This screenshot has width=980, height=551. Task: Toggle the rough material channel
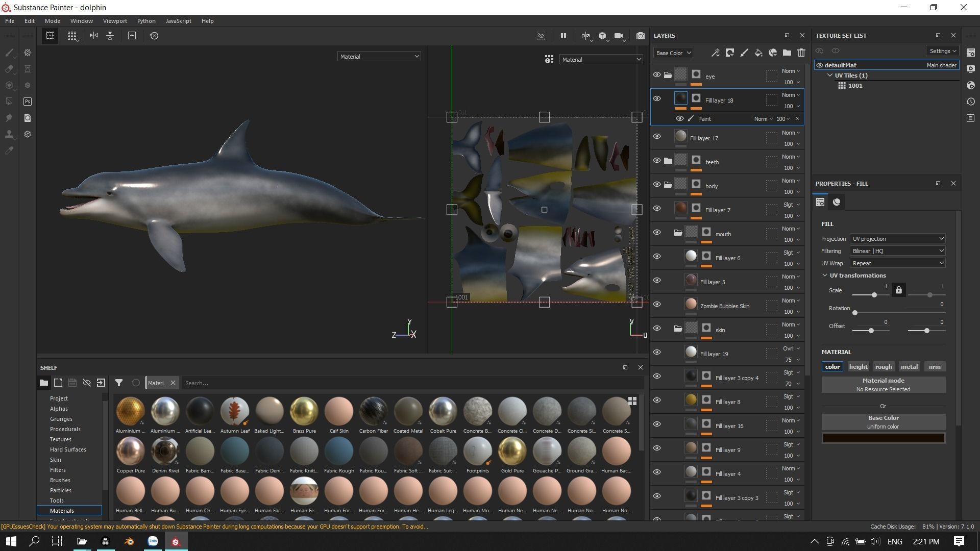point(884,367)
